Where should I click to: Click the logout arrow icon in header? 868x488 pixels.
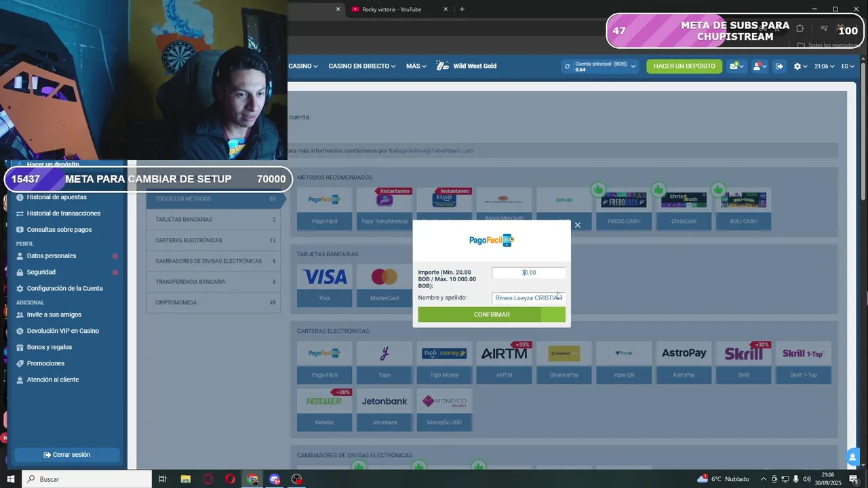coord(779,66)
